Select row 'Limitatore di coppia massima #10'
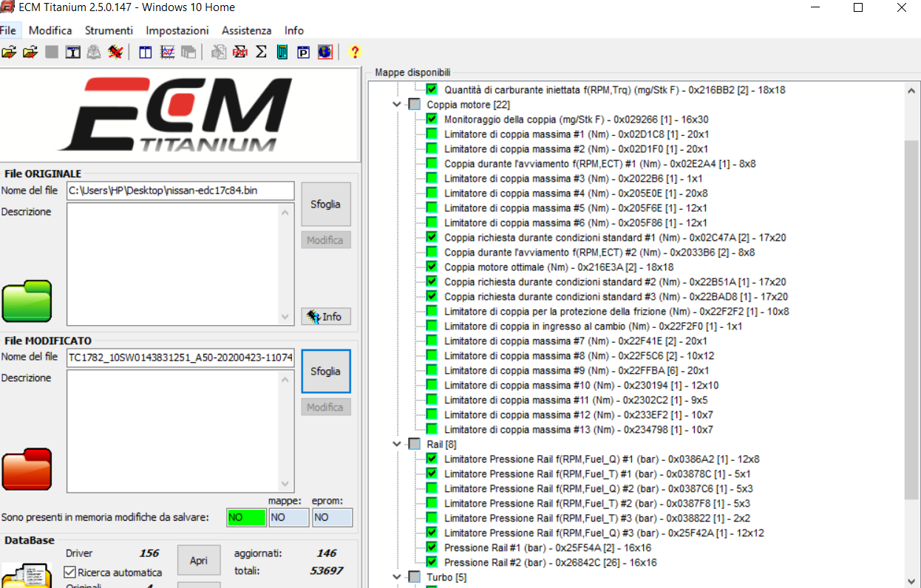Image resolution: width=921 pixels, height=588 pixels. [582, 385]
